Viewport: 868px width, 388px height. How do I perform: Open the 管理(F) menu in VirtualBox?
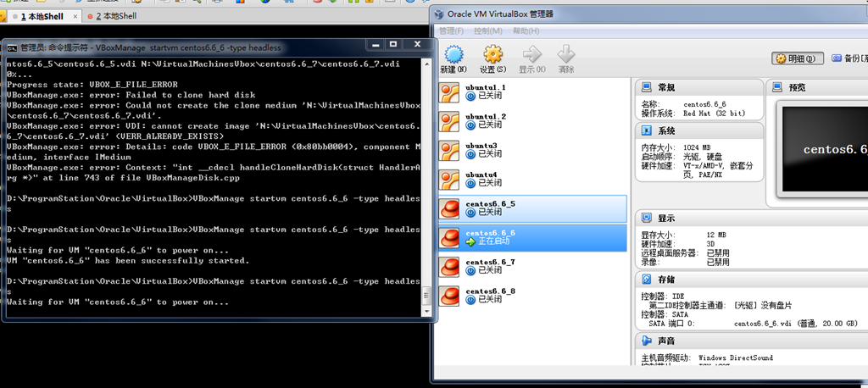(451, 30)
